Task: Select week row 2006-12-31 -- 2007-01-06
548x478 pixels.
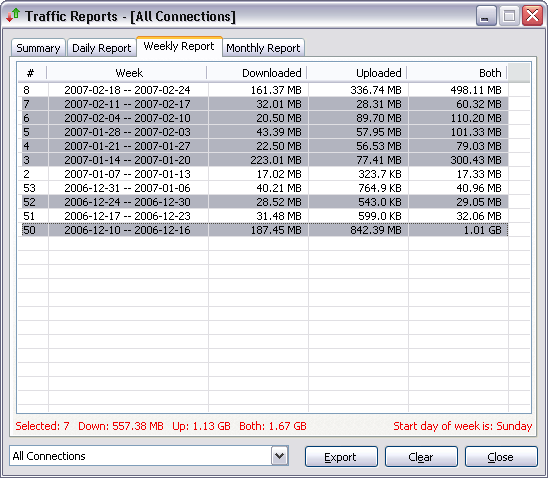Action: point(265,188)
